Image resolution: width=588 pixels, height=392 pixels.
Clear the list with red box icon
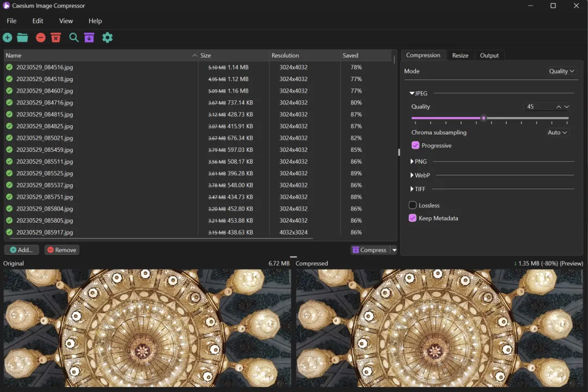tap(56, 38)
